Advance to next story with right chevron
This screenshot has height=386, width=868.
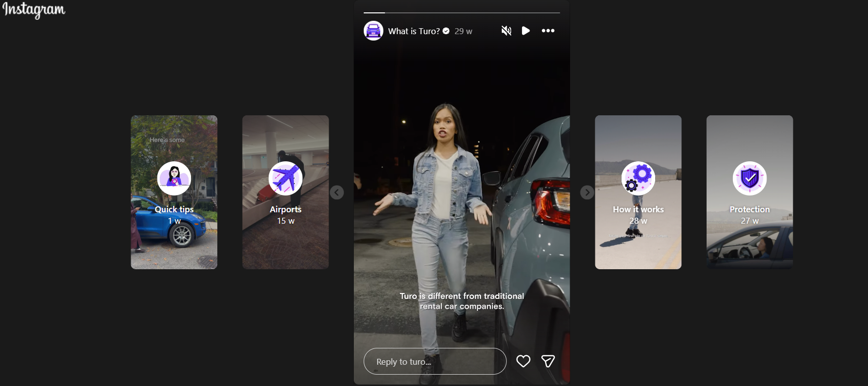coord(587,193)
